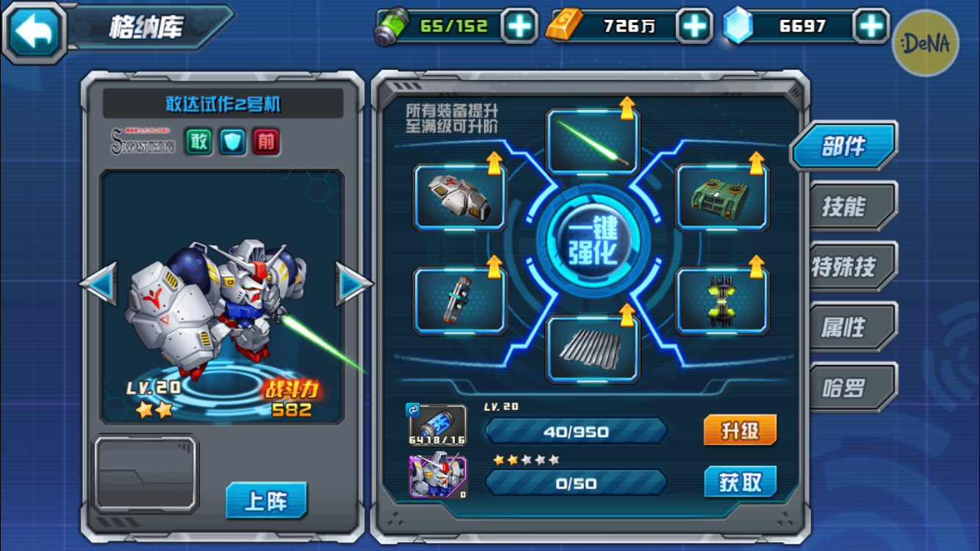Click the orange 升级 button
The width and height of the screenshot is (980, 551).
[740, 431]
